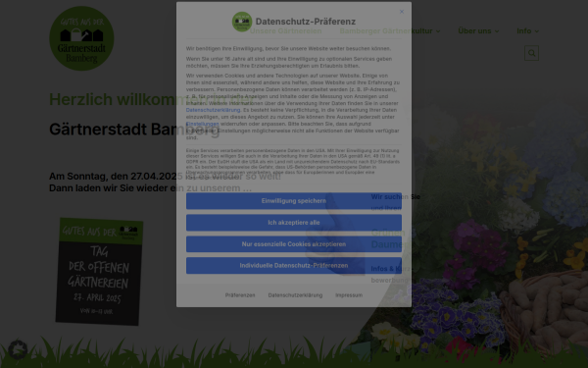This screenshot has height=368, width=588.
Task: Open the Über uns menu
Action: point(474,31)
